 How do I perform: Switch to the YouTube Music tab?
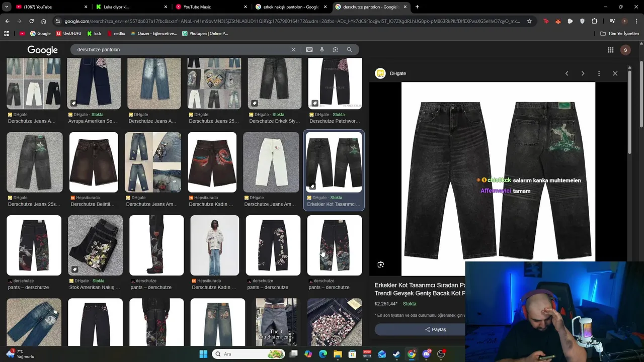click(211, 7)
